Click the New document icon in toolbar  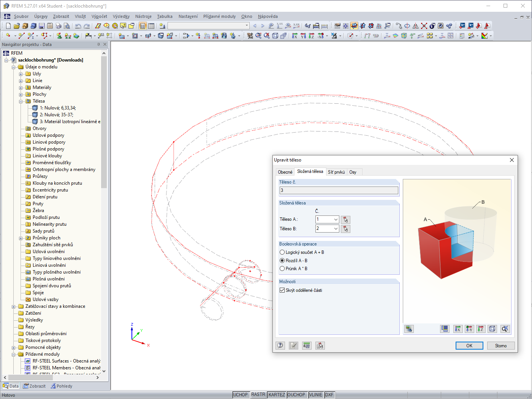point(8,26)
